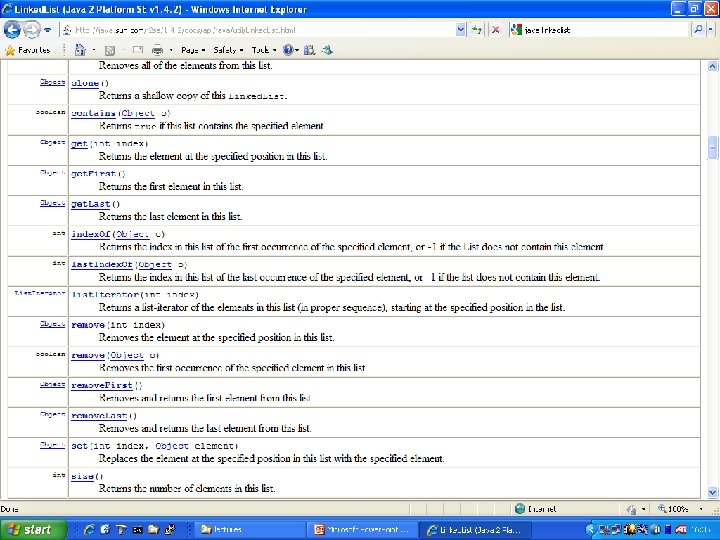
Task: Open the contains method link
Action: coord(93,113)
